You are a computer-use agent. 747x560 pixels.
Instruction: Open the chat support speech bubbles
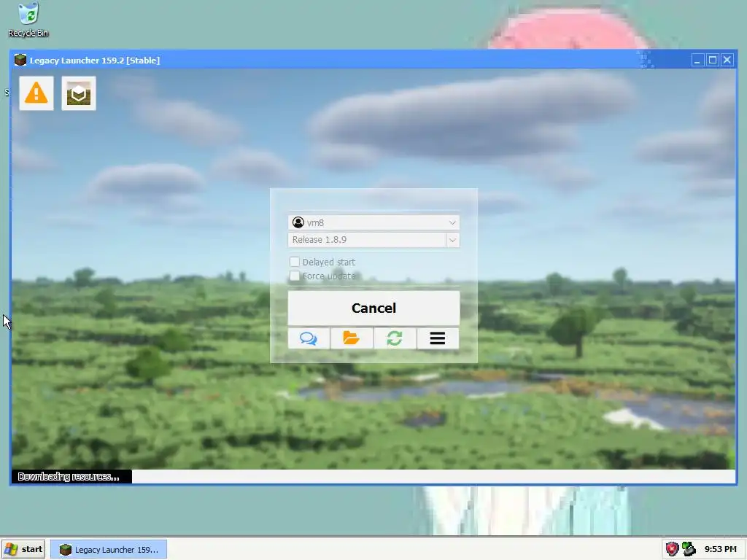pyautogui.click(x=309, y=338)
